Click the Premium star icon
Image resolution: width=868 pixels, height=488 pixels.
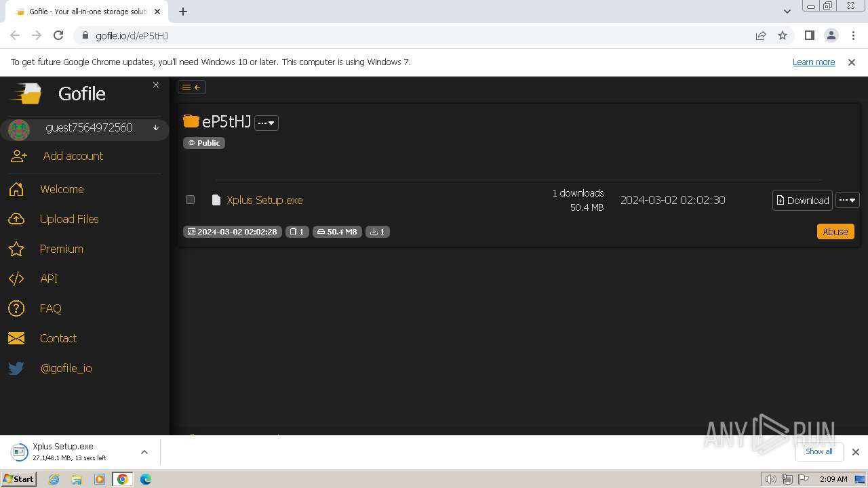pyautogui.click(x=16, y=249)
